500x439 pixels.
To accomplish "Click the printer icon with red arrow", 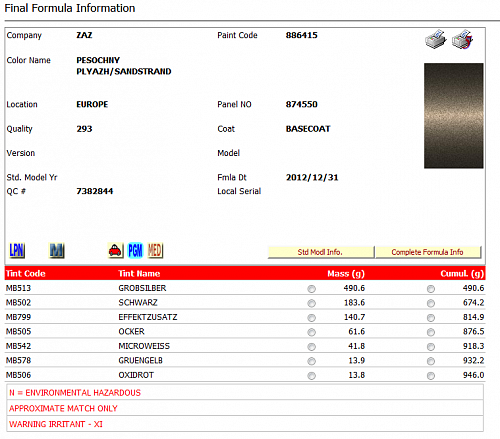I will tap(463, 39).
